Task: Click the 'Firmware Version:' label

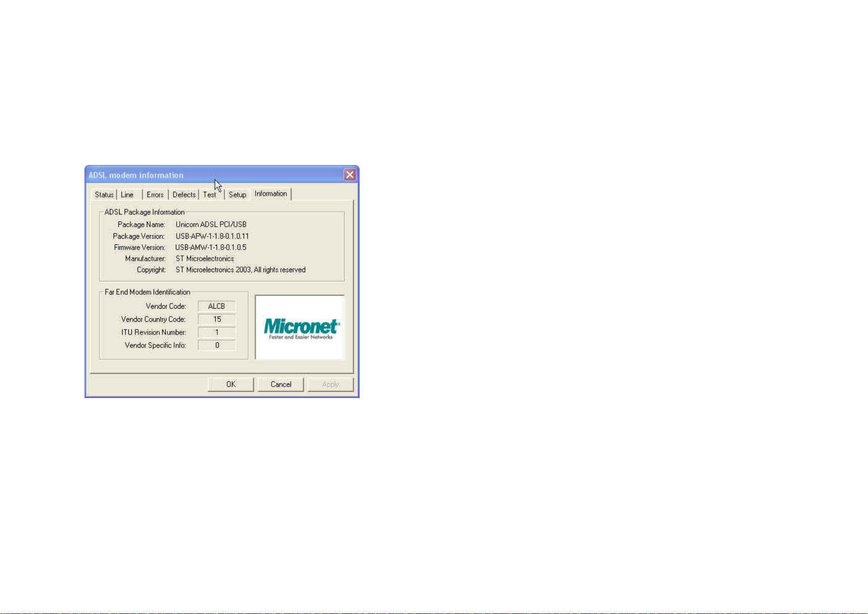Action: 140,247
